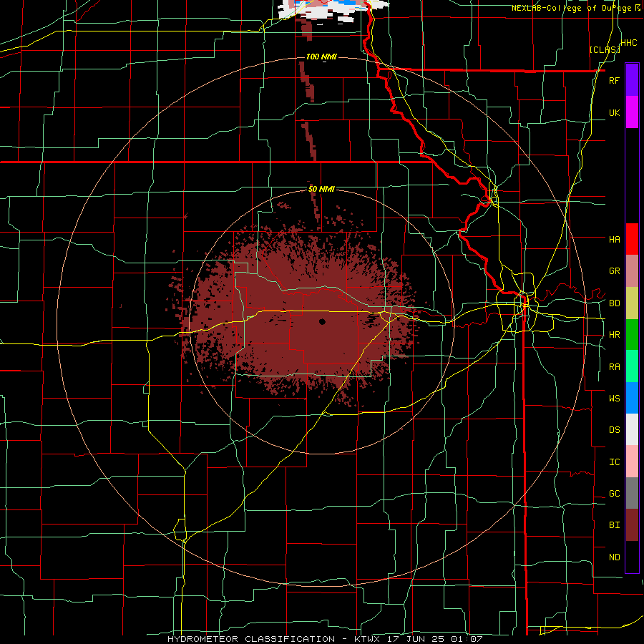
Task: Click the RA legend label
Action: [x=614, y=367]
